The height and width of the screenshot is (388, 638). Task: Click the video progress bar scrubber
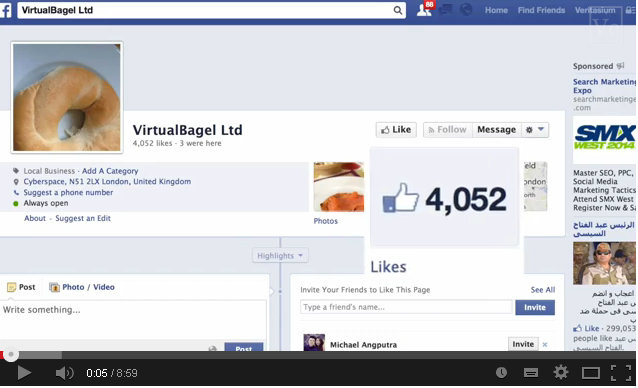pos(11,355)
